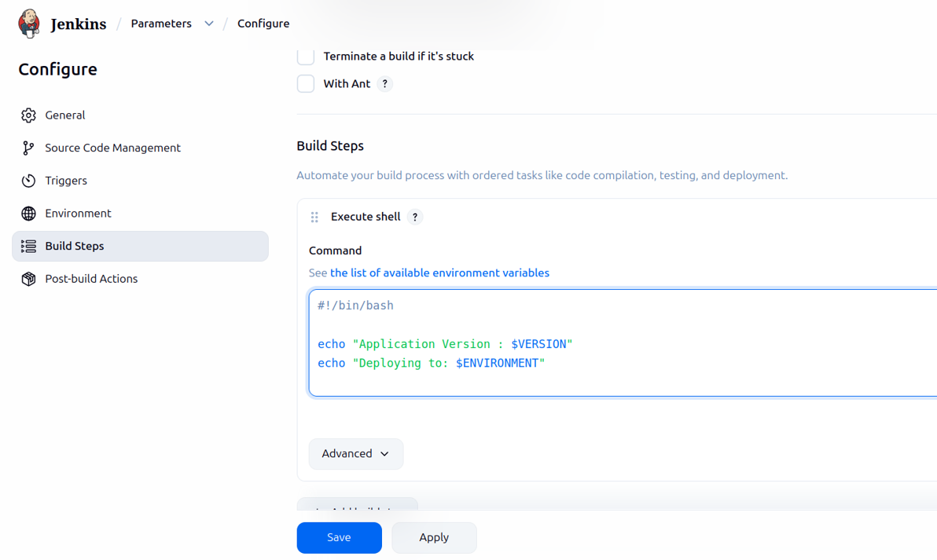Enable Terminate a build if it's stuck
The image size is (937, 560).
[305, 56]
